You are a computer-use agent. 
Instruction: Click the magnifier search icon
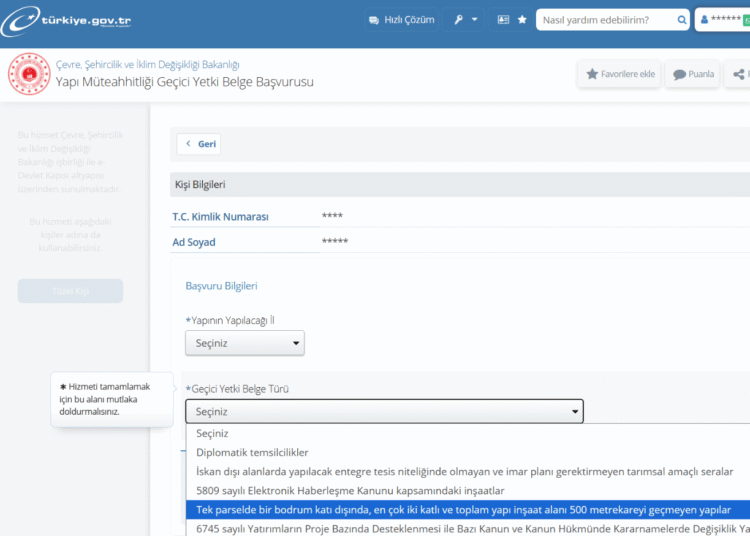pos(682,20)
